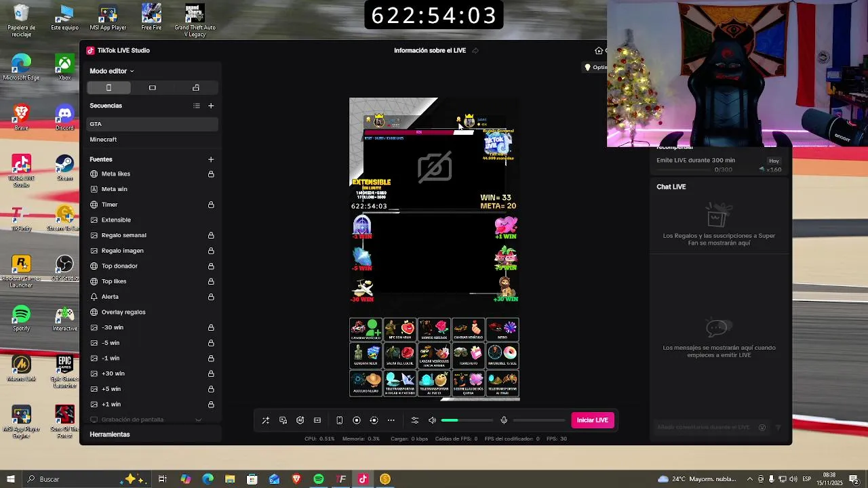Toggle lock on Meta likes source
868x488 pixels.
click(x=211, y=174)
